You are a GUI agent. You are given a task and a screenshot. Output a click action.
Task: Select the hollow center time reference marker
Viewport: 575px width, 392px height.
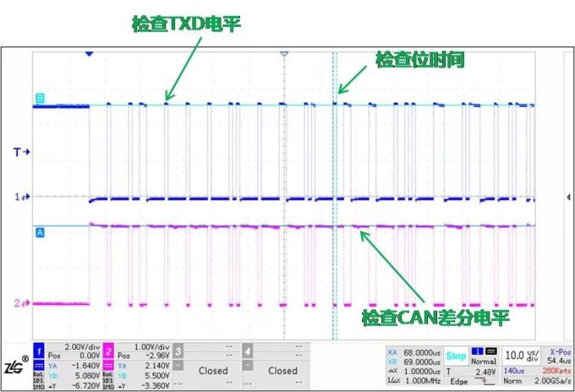tap(284, 54)
